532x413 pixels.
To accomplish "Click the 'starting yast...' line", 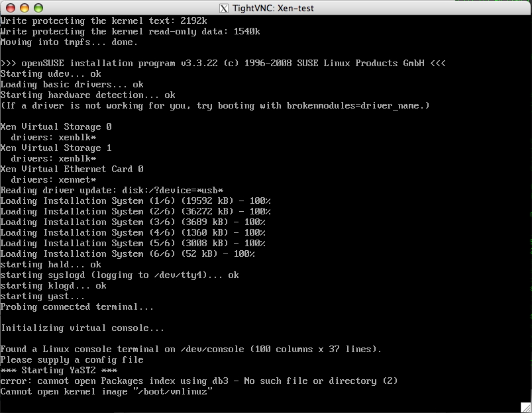I will tap(42, 297).
